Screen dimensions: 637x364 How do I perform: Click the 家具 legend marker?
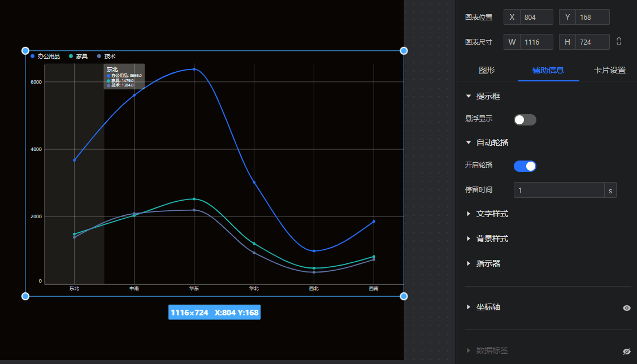coord(71,57)
